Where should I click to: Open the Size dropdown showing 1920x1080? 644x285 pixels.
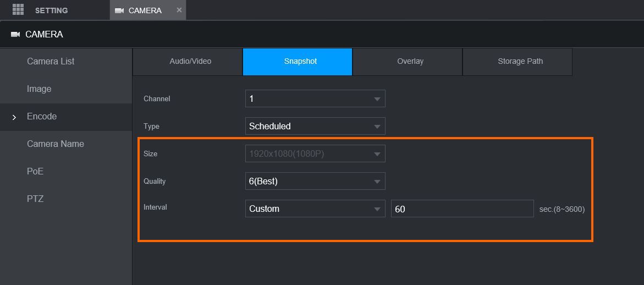pos(315,154)
